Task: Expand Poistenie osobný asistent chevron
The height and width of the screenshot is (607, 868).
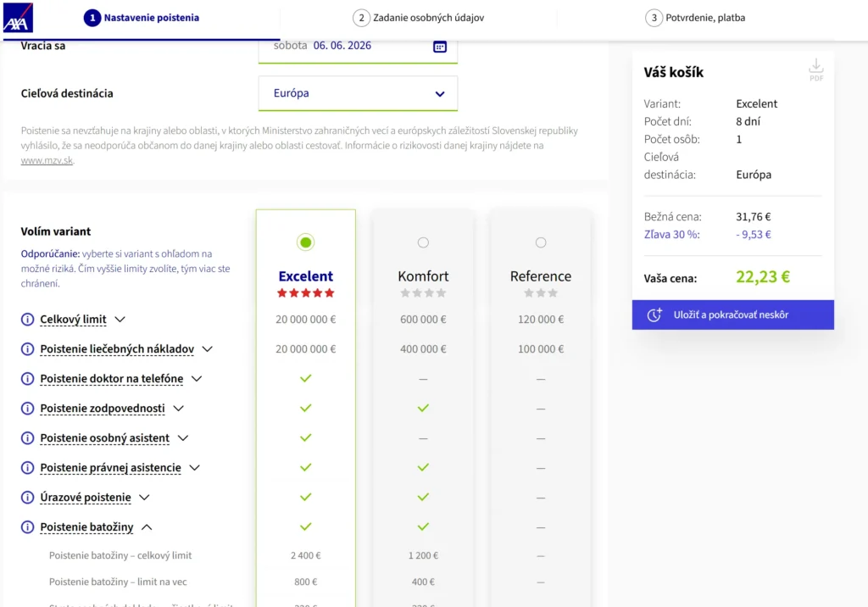Action: click(183, 438)
